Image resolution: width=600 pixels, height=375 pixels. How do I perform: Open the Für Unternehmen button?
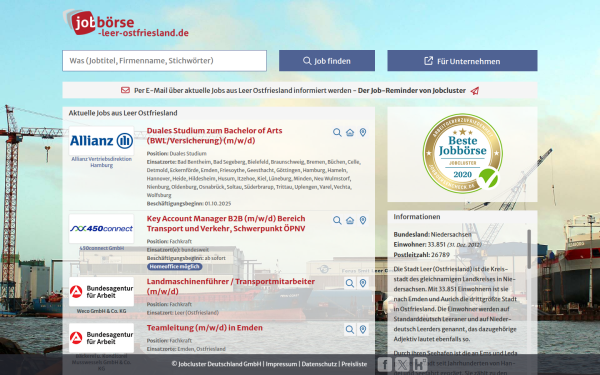[462, 60]
